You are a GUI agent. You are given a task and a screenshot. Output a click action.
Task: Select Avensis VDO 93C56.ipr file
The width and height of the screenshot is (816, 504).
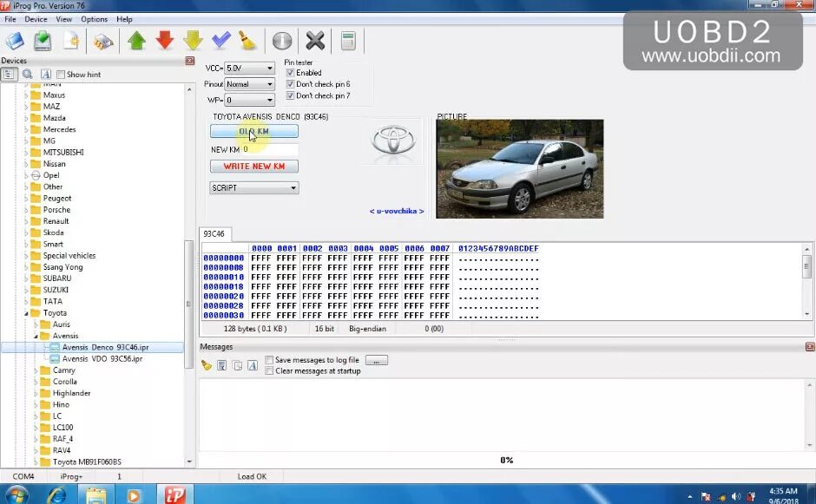102,359
